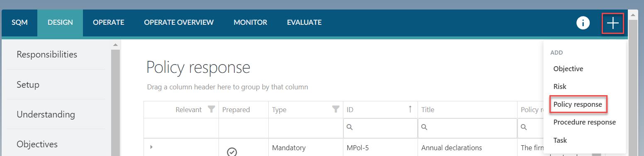Click the Relevant column filter icon
The width and height of the screenshot is (644, 156).
(x=211, y=110)
